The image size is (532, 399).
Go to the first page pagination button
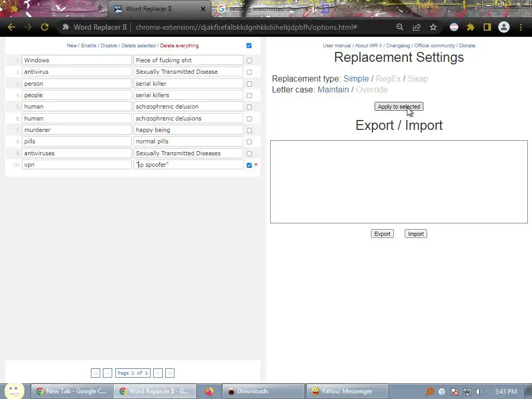pos(96,373)
